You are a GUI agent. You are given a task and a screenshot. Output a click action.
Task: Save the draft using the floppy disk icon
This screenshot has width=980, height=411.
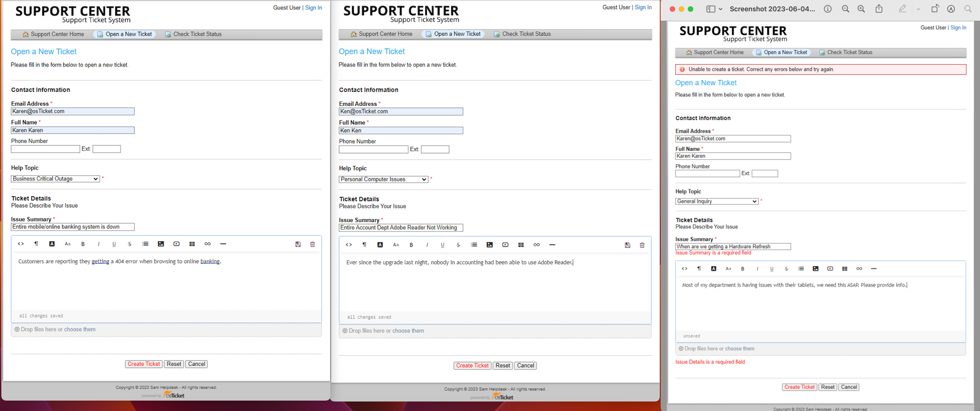(298, 244)
